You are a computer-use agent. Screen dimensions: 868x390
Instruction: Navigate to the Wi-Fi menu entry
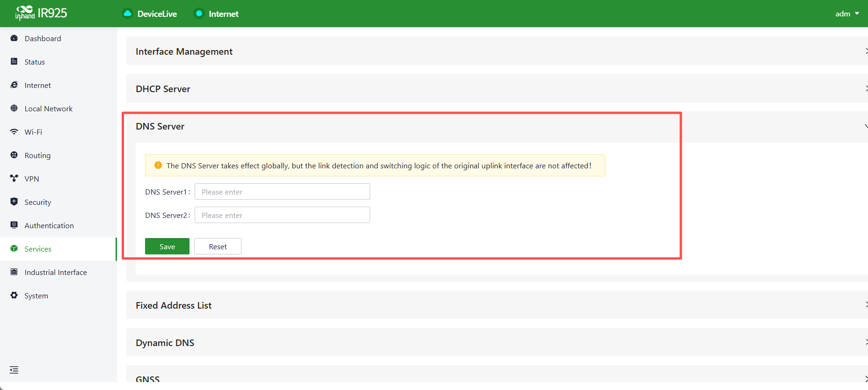58,132
